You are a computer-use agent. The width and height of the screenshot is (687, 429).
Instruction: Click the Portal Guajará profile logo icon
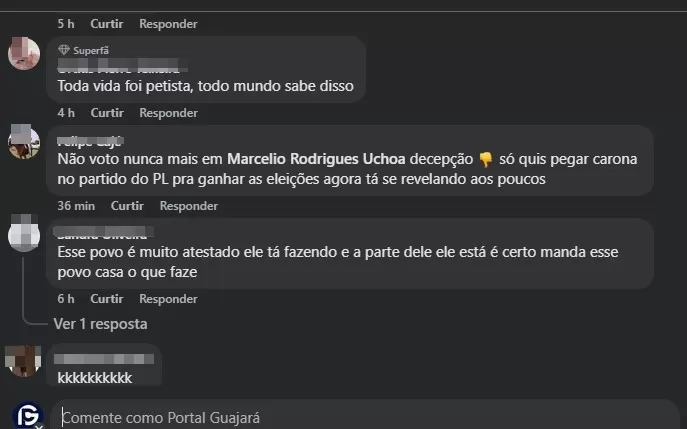(27, 416)
